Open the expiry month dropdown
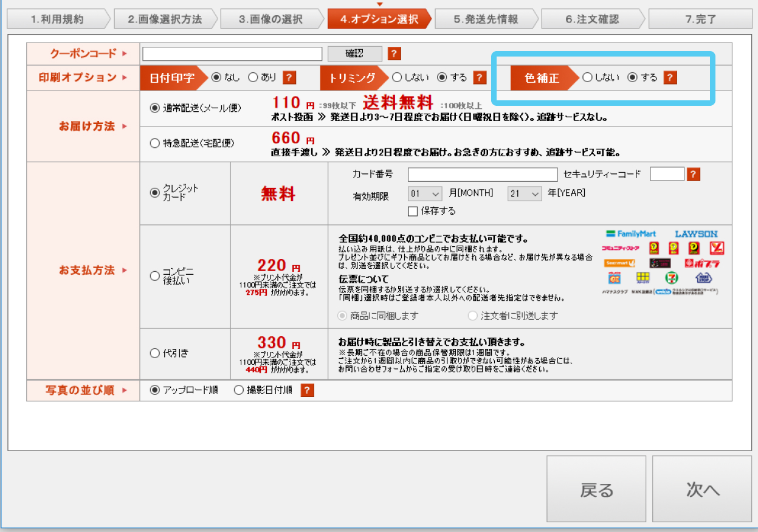This screenshot has width=758, height=532. (425, 194)
